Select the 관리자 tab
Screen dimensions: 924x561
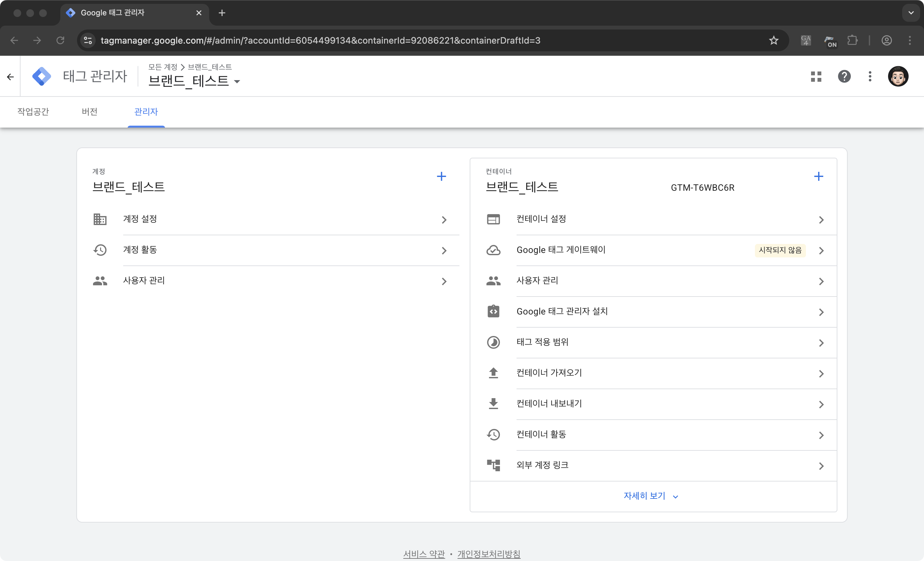[146, 112]
